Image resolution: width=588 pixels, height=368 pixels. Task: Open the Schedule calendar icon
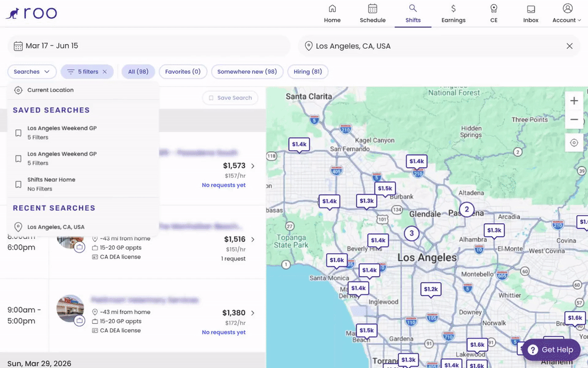pos(372,8)
